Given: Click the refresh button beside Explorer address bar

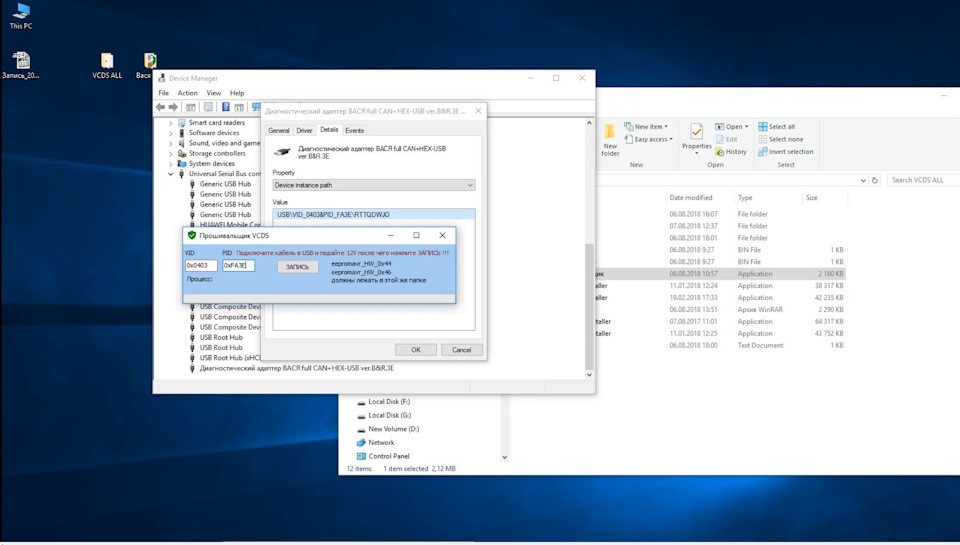Looking at the screenshot, I should click(x=875, y=180).
